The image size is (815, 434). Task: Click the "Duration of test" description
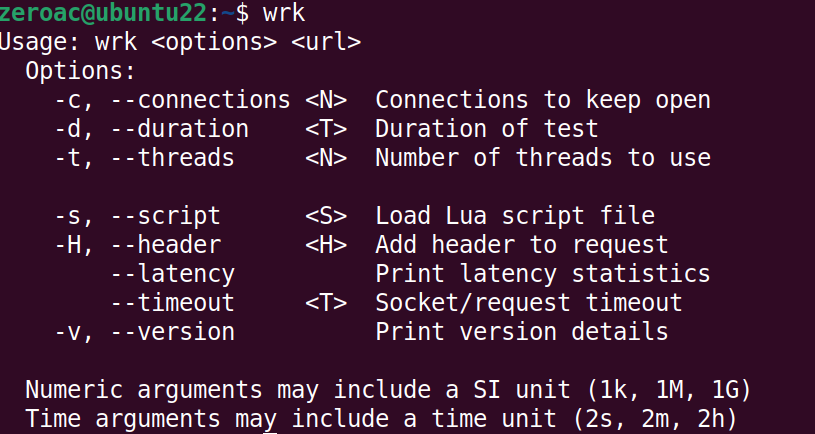tap(486, 129)
